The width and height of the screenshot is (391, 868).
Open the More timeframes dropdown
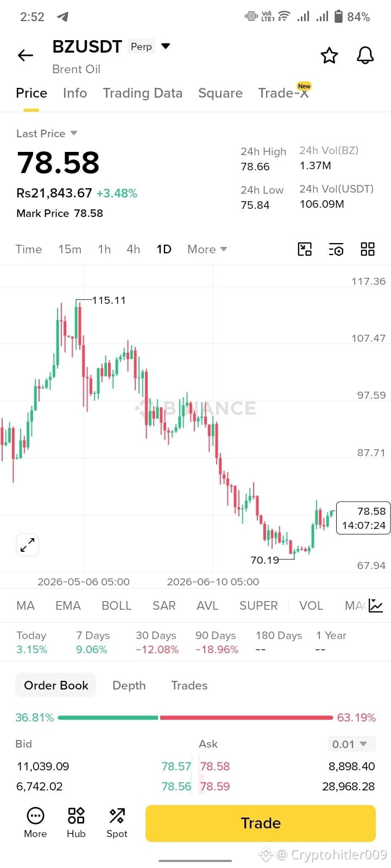[x=207, y=249]
